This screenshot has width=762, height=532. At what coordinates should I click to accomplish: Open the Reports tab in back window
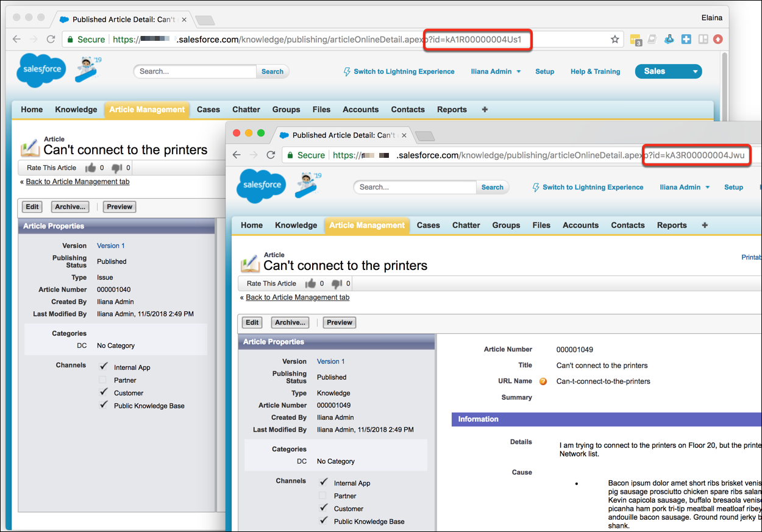tap(452, 110)
